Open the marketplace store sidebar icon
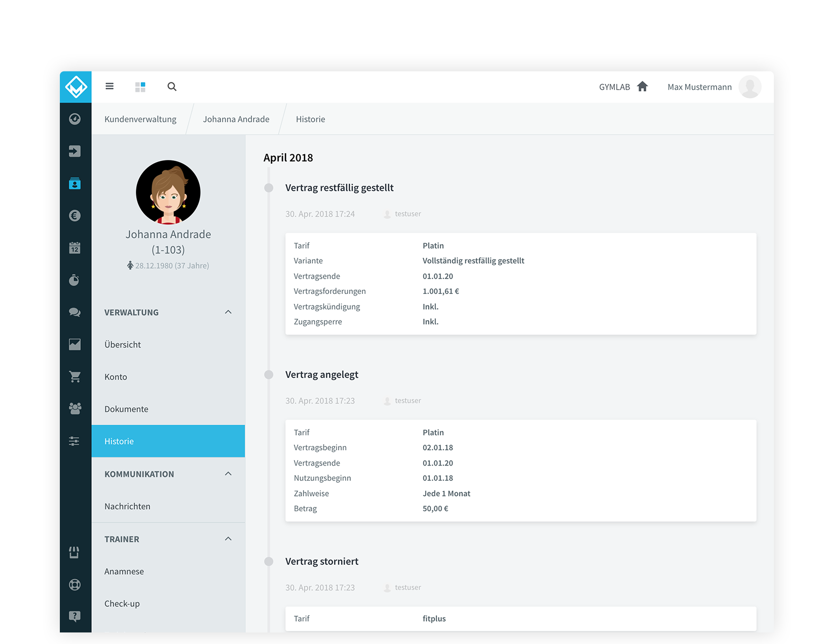The width and height of the screenshot is (840, 644). coord(75,552)
